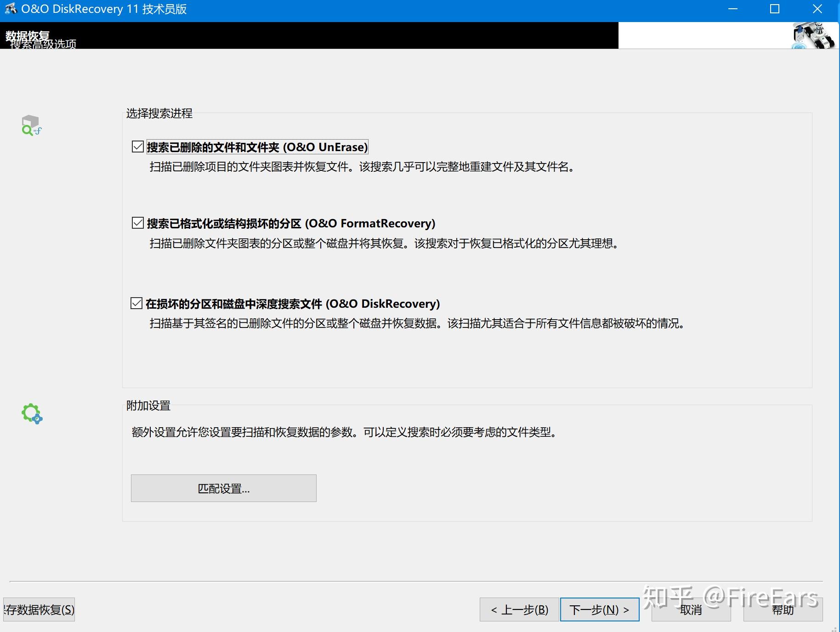Click the green gear settings icon
Image resolution: width=840 pixels, height=632 pixels.
coord(31,413)
